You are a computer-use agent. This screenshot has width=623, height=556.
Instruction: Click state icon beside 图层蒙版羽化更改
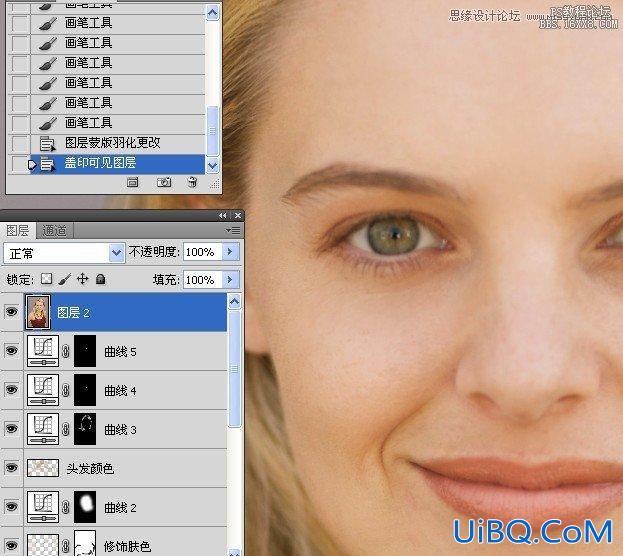(x=47, y=143)
